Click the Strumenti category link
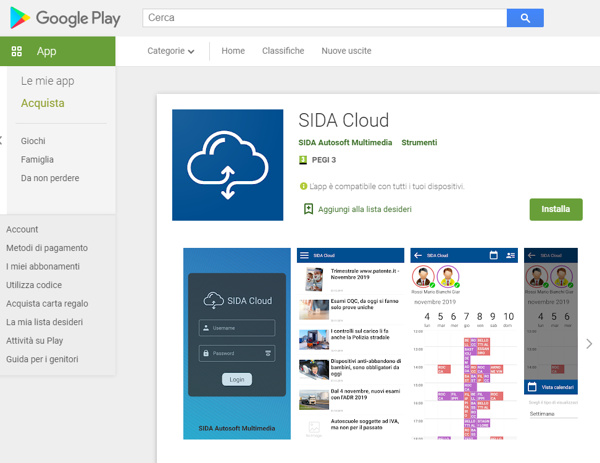Viewport: 600px width, 463px height. pyautogui.click(x=419, y=143)
